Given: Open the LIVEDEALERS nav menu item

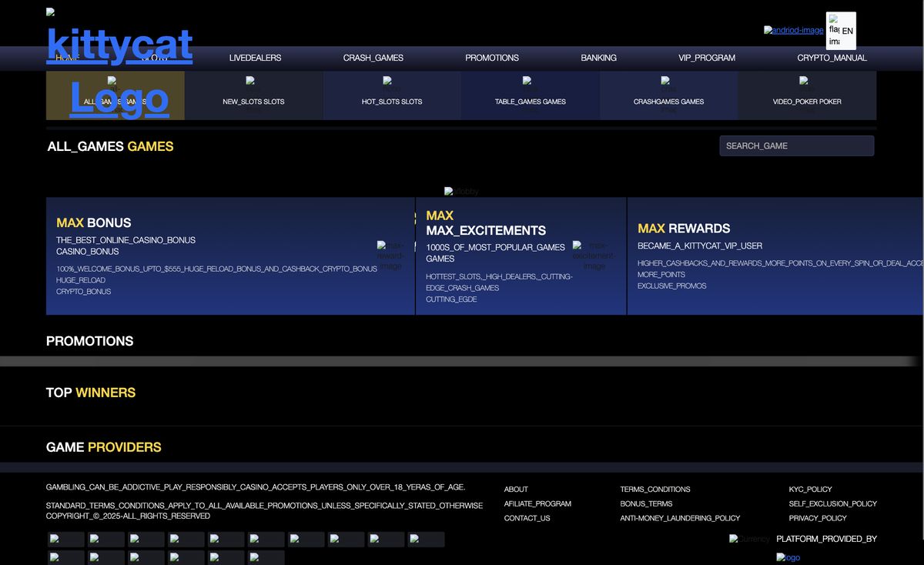Looking at the screenshot, I should (x=255, y=58).
